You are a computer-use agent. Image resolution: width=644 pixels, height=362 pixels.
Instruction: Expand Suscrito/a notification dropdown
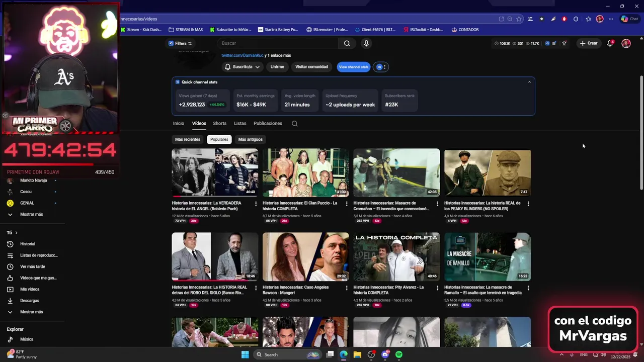tap(242, 67)
